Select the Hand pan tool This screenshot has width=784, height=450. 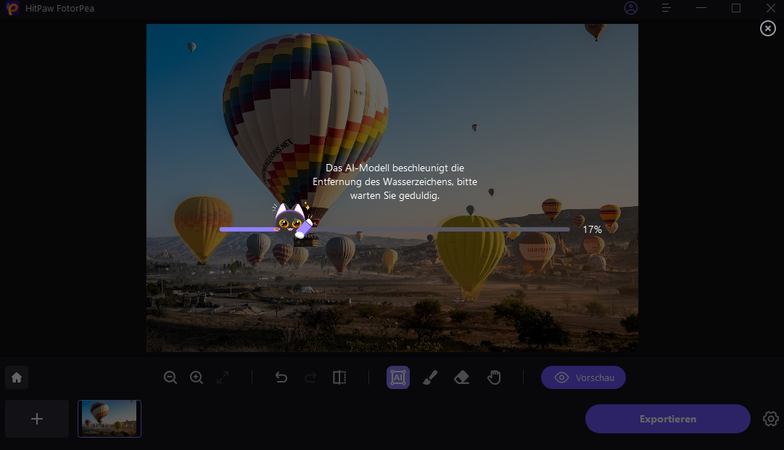tap(493, 378)
